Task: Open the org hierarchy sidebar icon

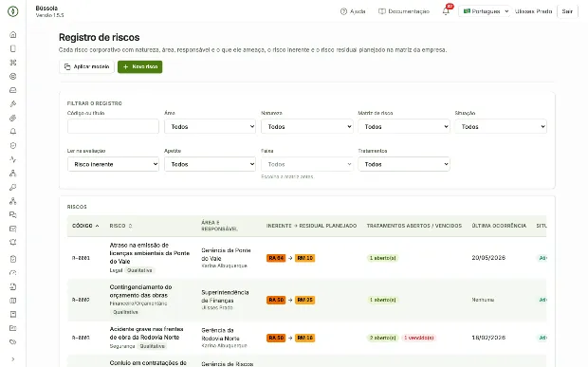Action: click(12, 174)
